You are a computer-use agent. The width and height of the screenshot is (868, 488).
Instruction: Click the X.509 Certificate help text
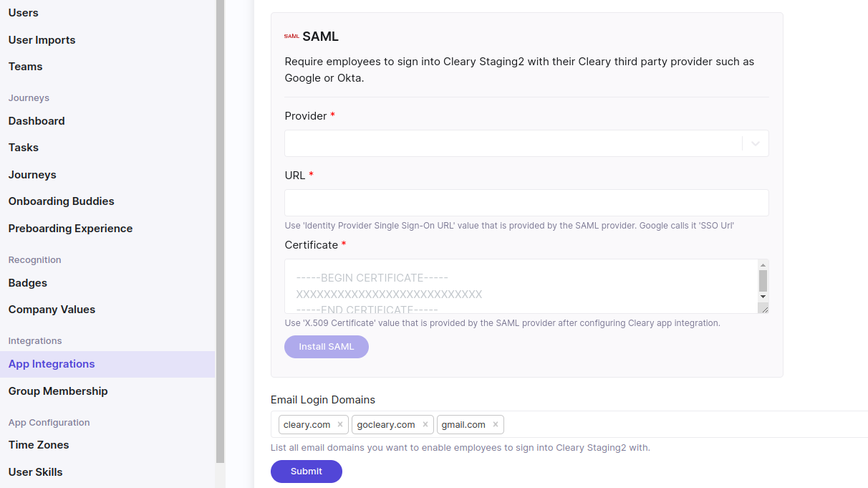[x=503, y=323]
